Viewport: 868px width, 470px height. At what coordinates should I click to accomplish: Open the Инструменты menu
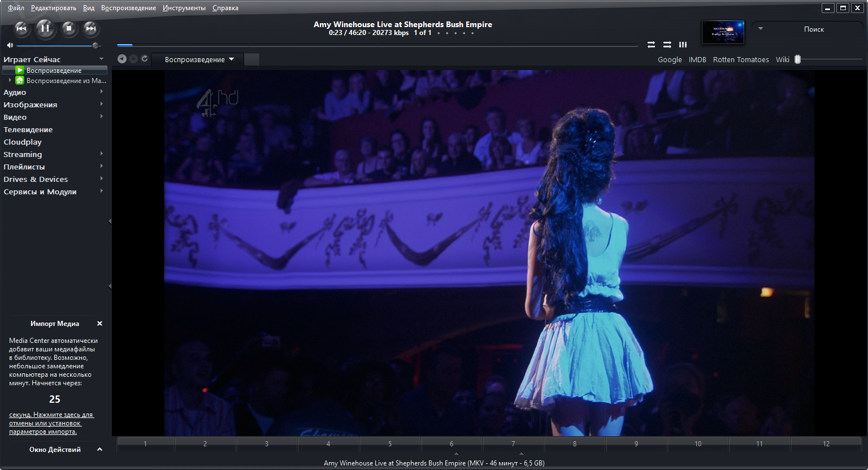click(x=184, y=8)
